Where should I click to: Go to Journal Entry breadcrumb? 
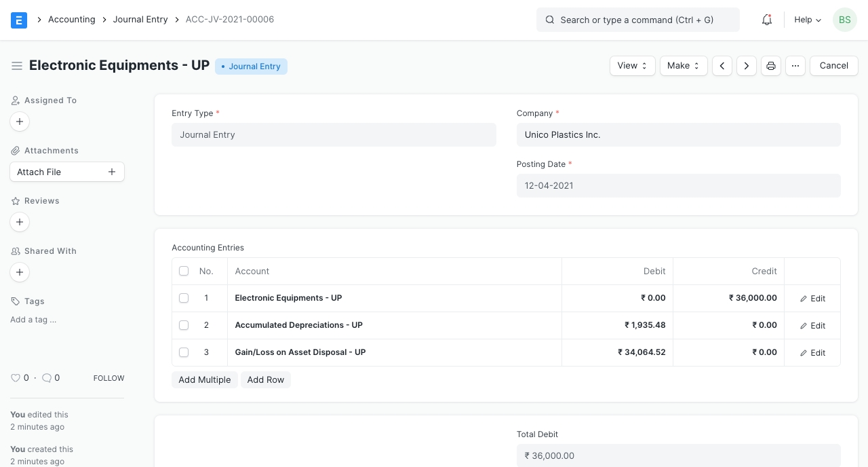(x=140, y=20)
